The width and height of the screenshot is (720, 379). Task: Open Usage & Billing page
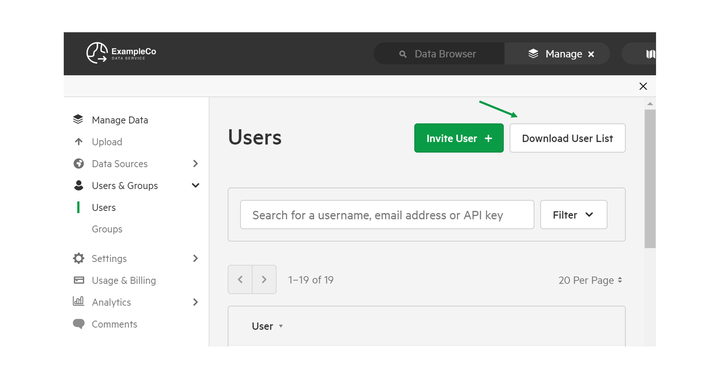(124, 280)
